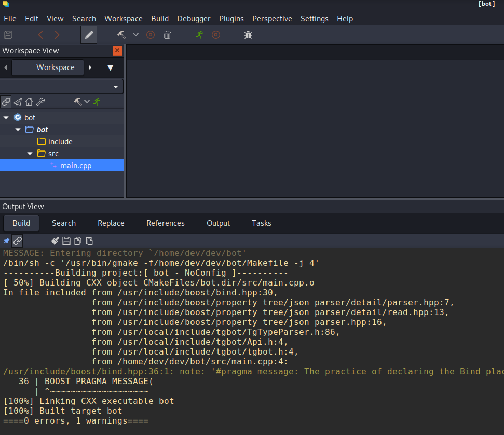Image resolution: width=504 pixels, height=435 pixels.
Task: Toggle the pencil edit highlight button
Action: point(89,35)
